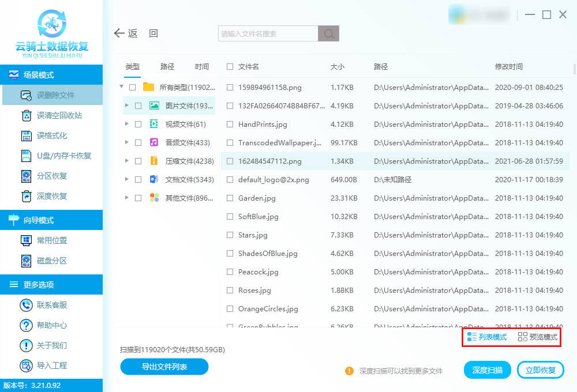The image size is (577, 392).
Task: Select the 误清空回收站 recycle bin icon
Action: point(27,115)
